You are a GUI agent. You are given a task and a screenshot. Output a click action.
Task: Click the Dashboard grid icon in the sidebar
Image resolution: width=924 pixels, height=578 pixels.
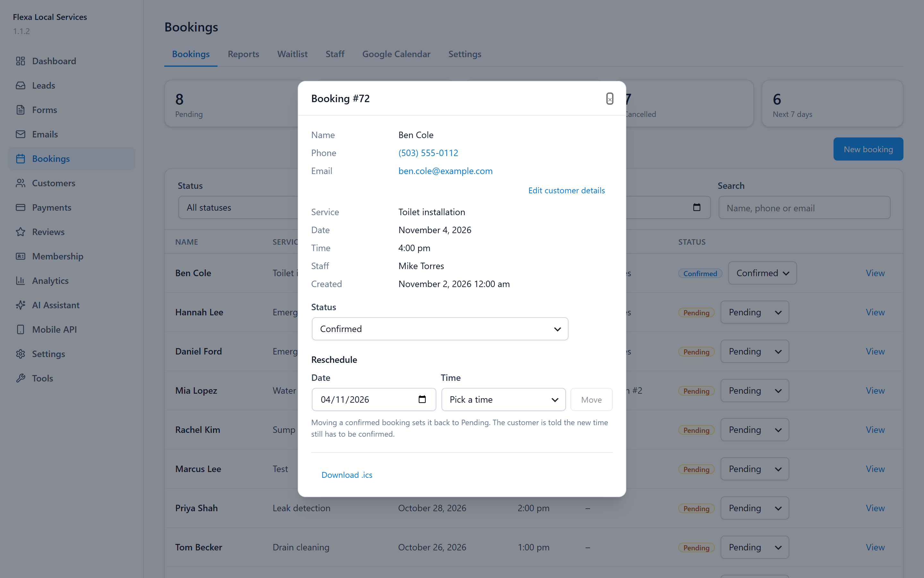[x=21, y=61]
